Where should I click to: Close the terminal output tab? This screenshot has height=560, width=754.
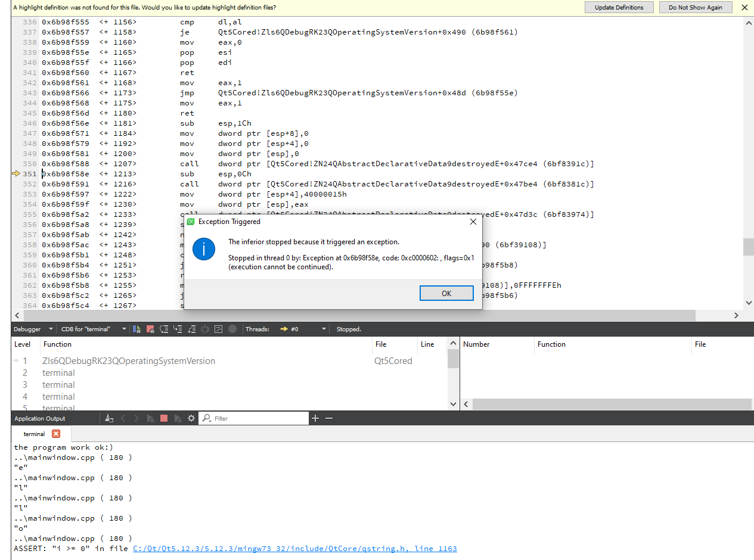pos(56,434)
